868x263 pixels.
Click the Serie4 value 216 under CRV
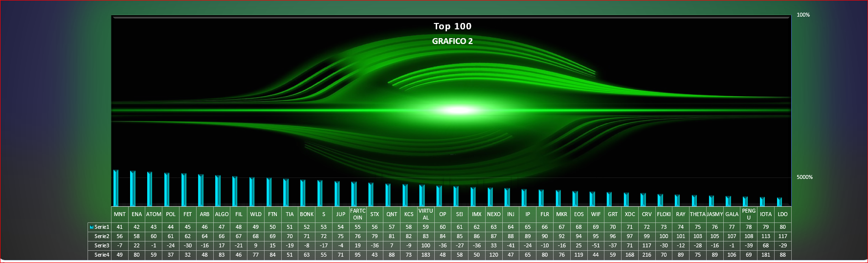coord(646,255)
